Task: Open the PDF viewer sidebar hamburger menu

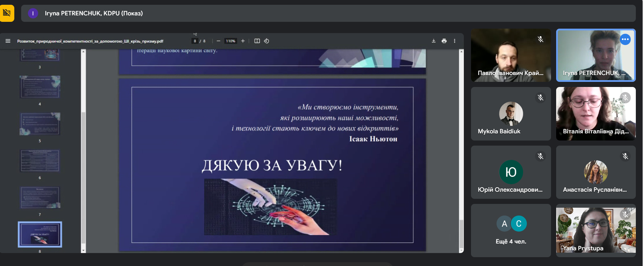Action: tap(8, 41)
